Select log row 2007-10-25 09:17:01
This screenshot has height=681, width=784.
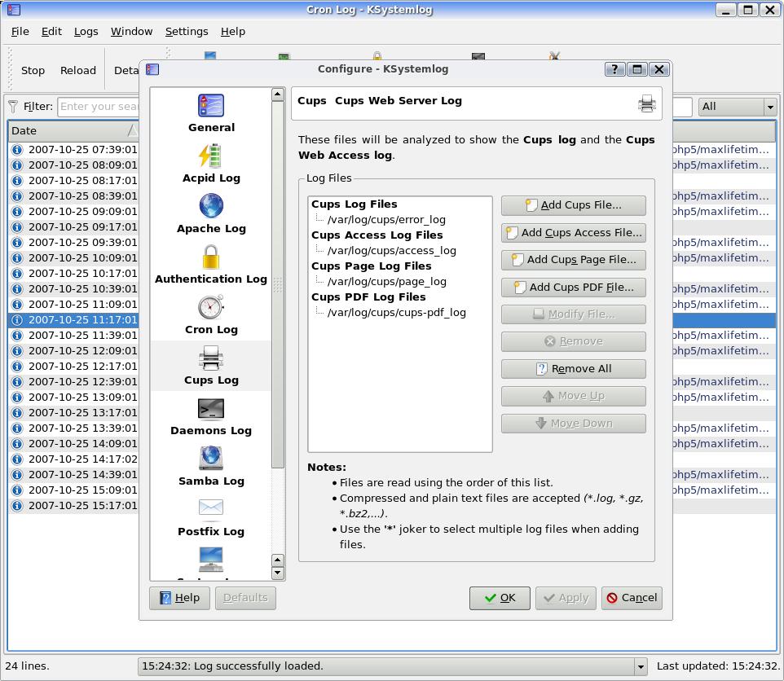tap(73, 226)
